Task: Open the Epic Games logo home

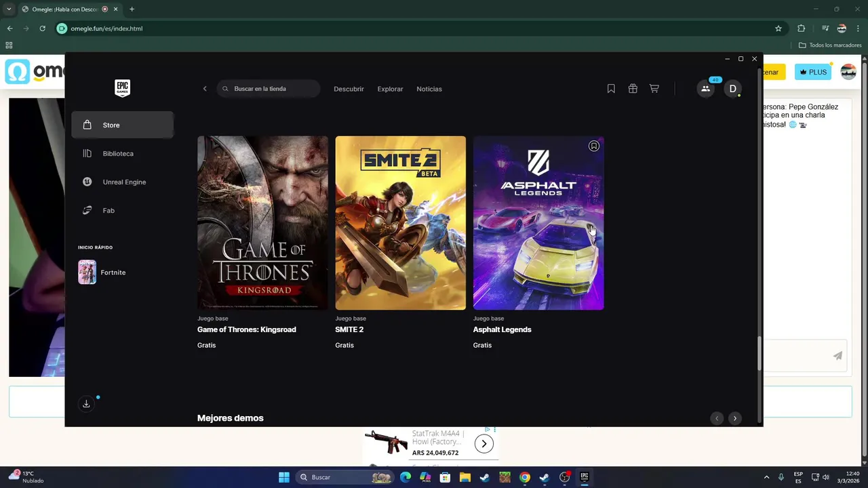Action: click(x=122, y=88)
